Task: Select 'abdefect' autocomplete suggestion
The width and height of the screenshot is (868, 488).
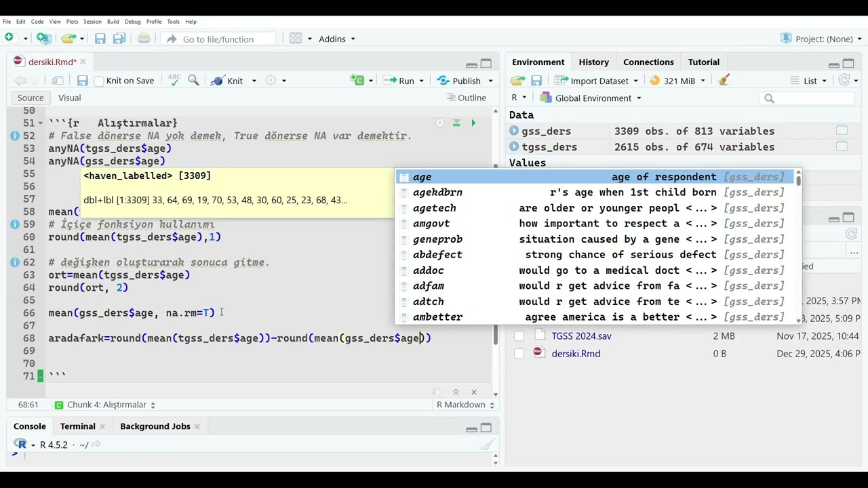Action: click(594, 255)
